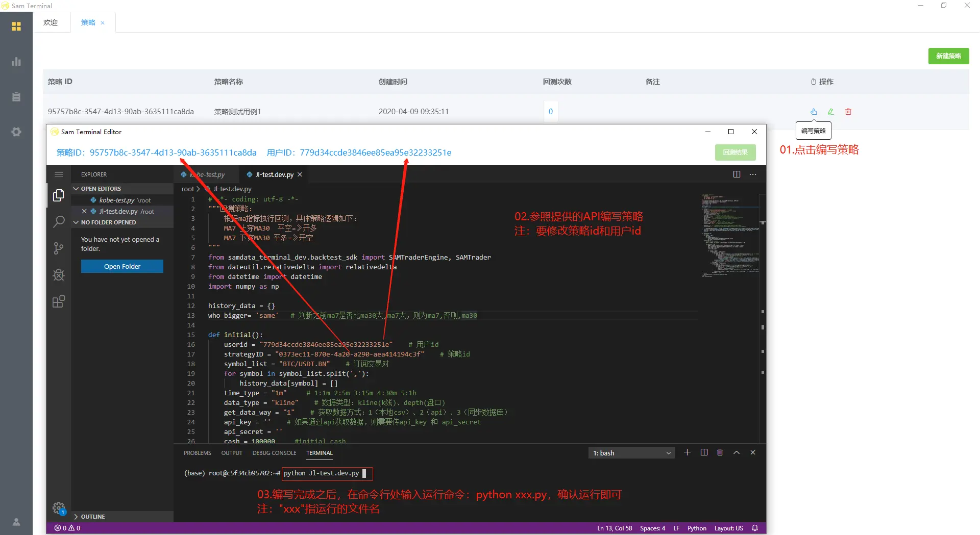
Task: Click the 新建策略 button
Action: coord(948,56)
